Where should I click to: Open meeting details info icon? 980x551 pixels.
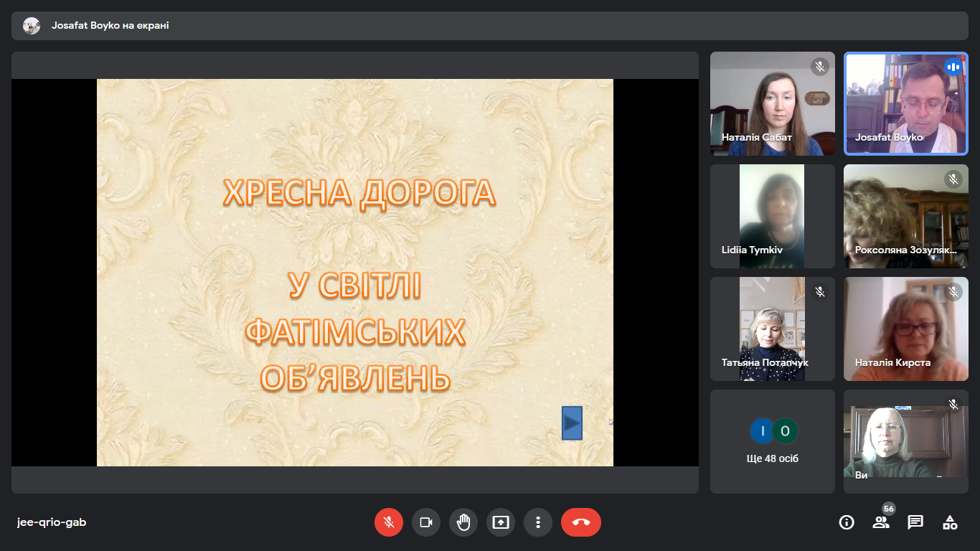847,522
